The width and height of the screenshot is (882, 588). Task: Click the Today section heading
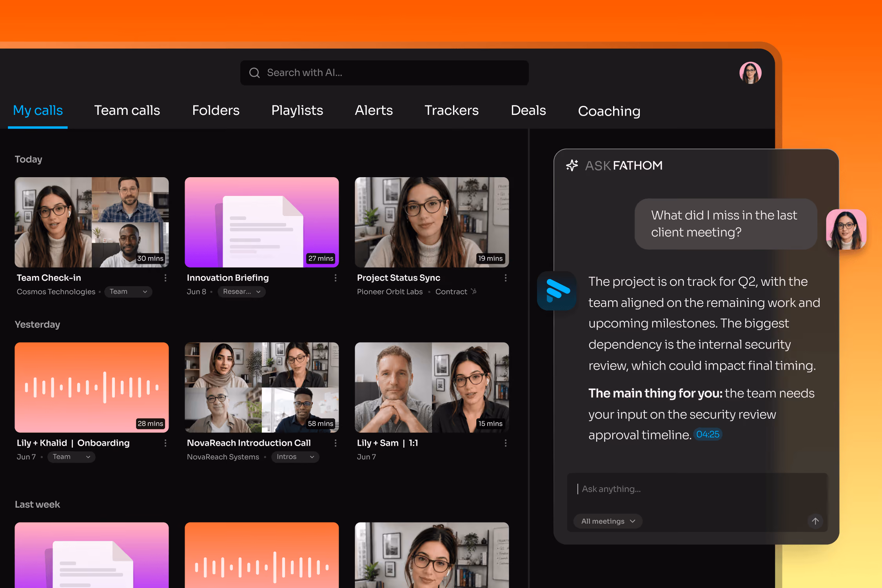pos(28,159)
